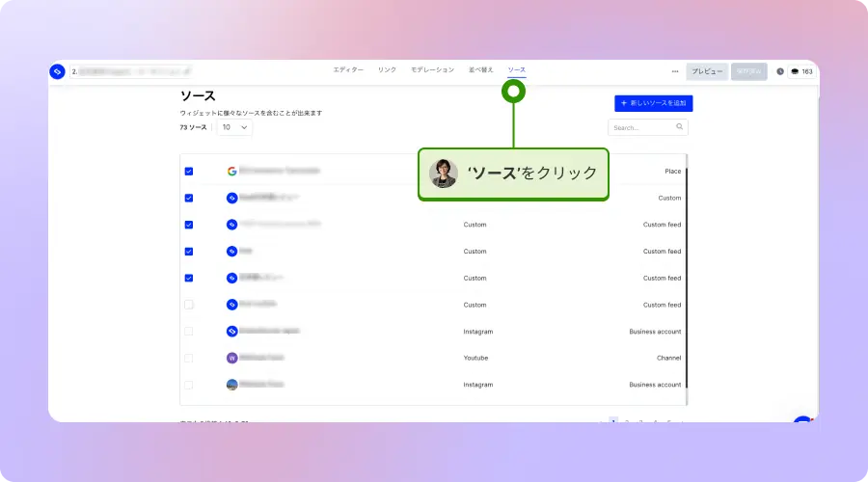Open the rows-per-page dropdown showing 10
Screen dimensions: 868x482
[x=234, y=127]
